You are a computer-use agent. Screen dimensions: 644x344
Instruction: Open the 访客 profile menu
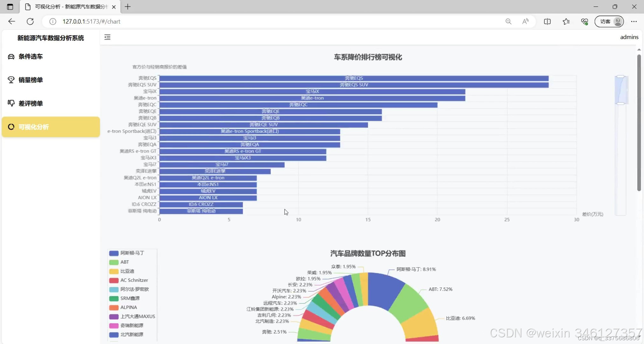tap(609, 21)
